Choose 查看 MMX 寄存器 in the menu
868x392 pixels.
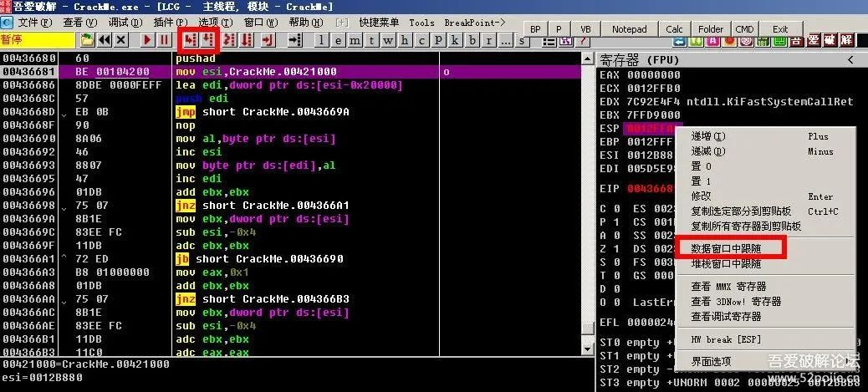(766, 286)
